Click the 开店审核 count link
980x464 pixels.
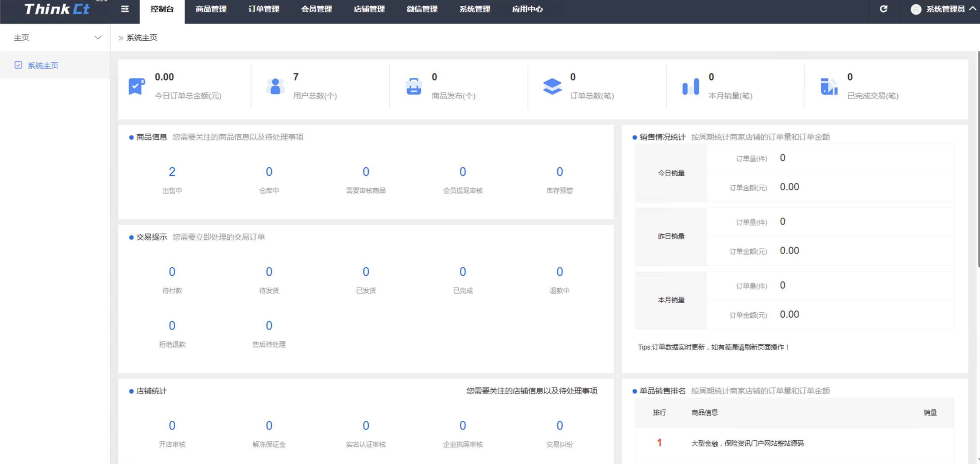tap(172, 425)
